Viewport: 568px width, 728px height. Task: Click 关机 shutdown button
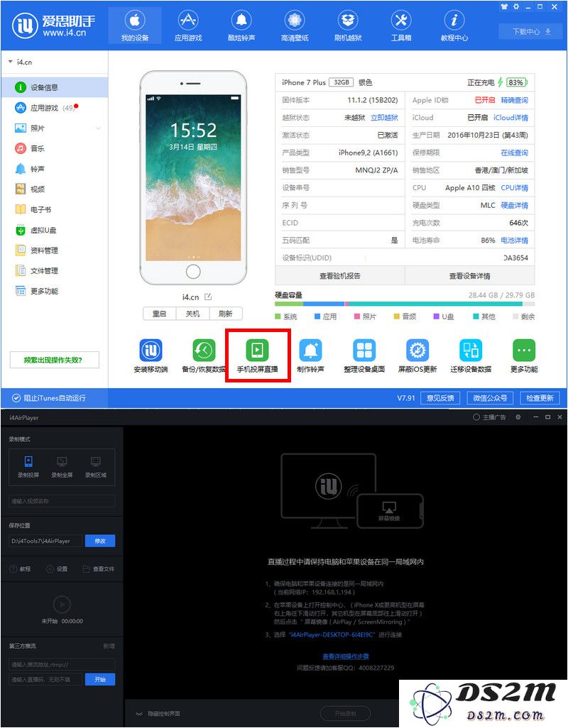[x=192, y=314]
